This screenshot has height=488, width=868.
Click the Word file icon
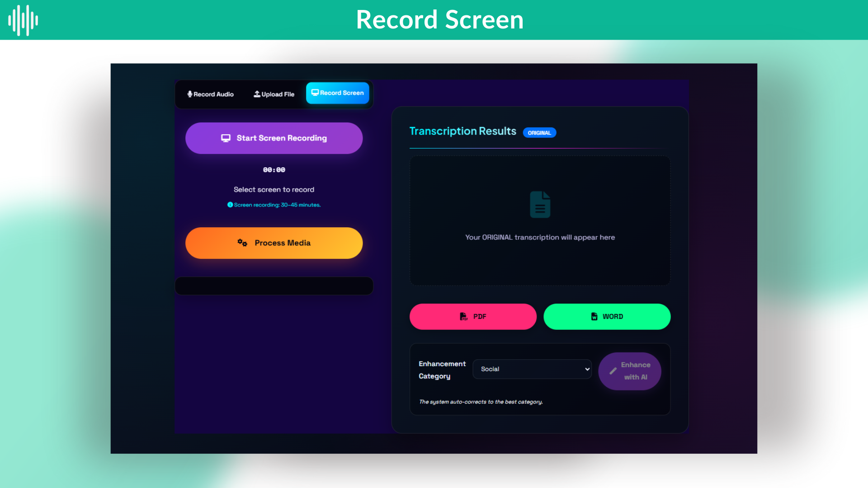594,317
